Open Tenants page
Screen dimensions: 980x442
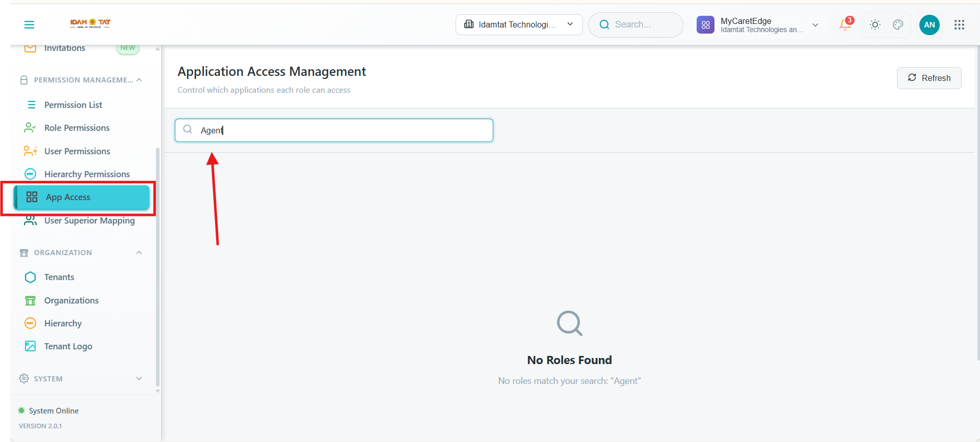(59, 277)
